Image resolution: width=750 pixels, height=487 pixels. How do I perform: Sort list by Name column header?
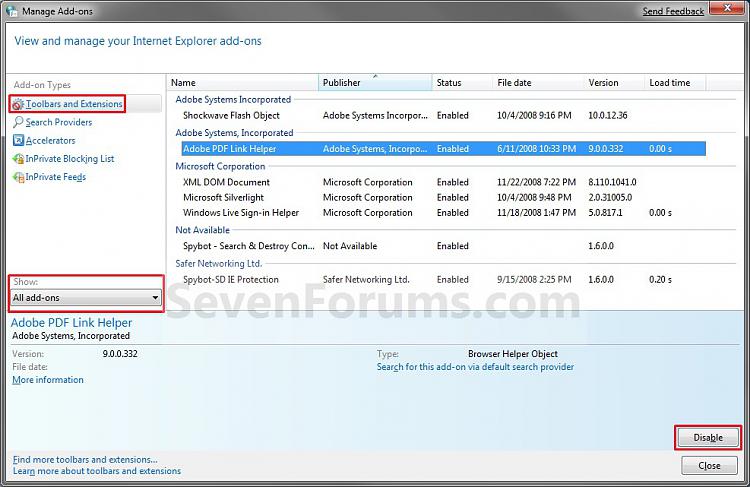coord(243,82)
